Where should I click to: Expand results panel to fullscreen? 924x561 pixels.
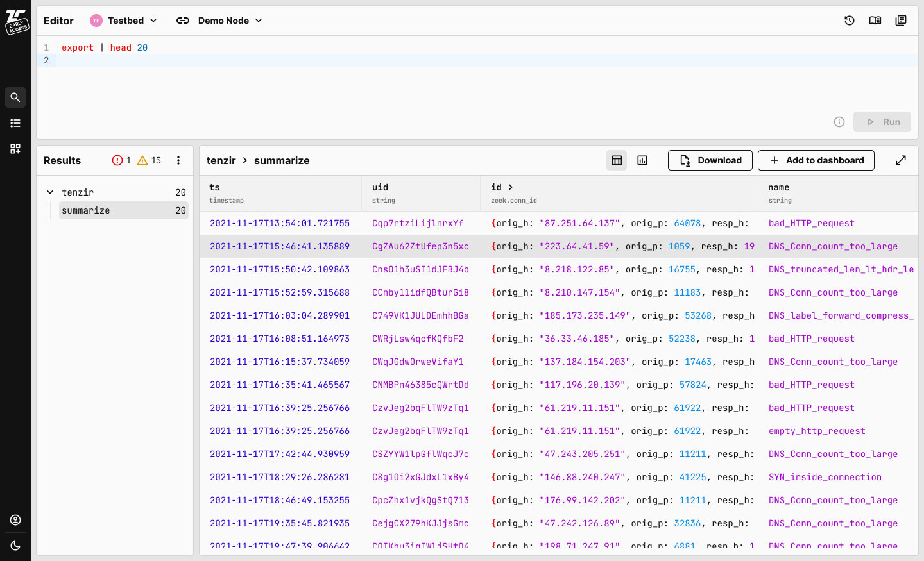click(x=901, y=160)
